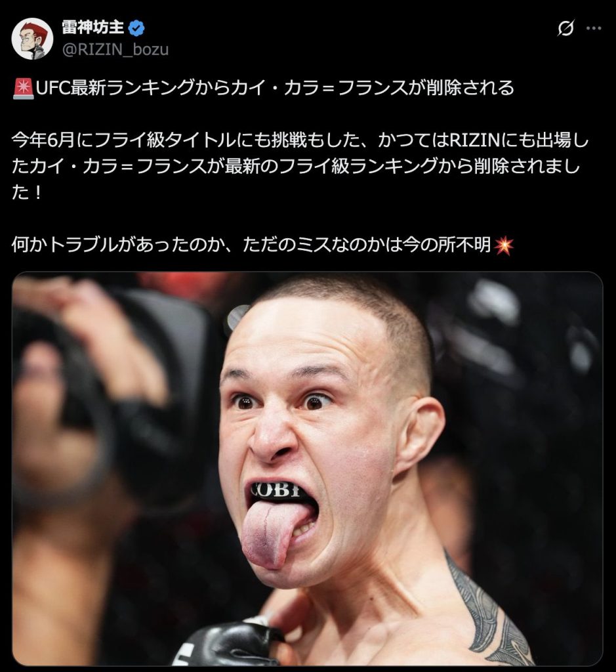Click the blue verified badge

click(136, 28)
